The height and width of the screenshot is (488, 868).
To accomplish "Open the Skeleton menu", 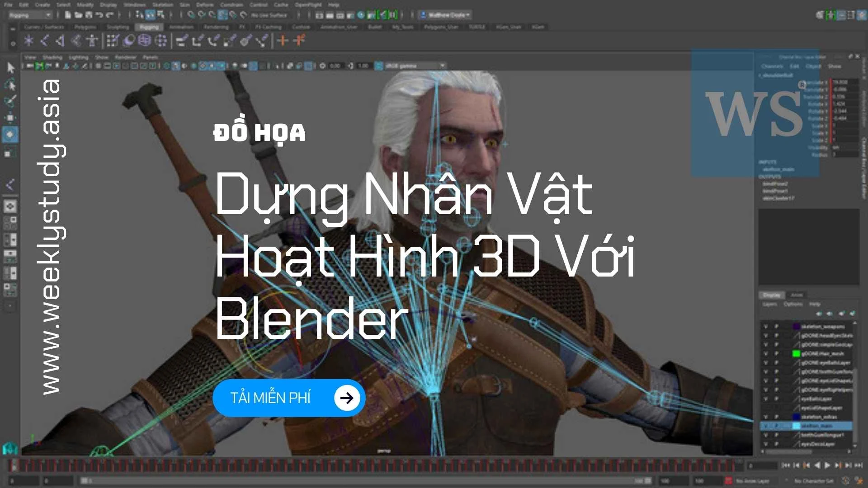I will coord(163,5).
